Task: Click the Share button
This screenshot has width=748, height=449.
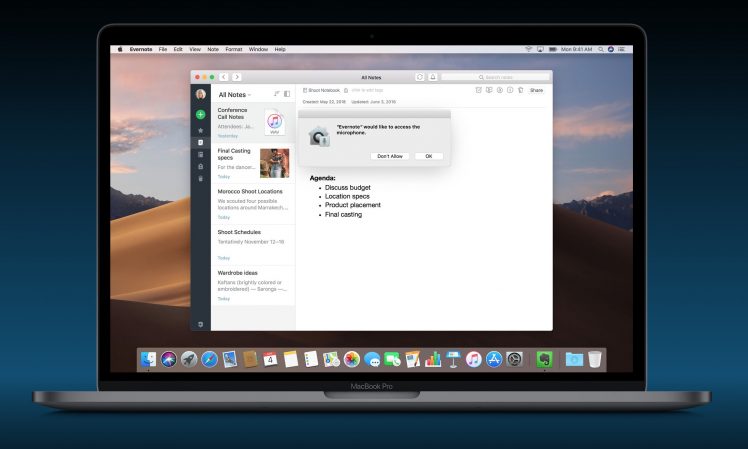Action: pos(536,90)
